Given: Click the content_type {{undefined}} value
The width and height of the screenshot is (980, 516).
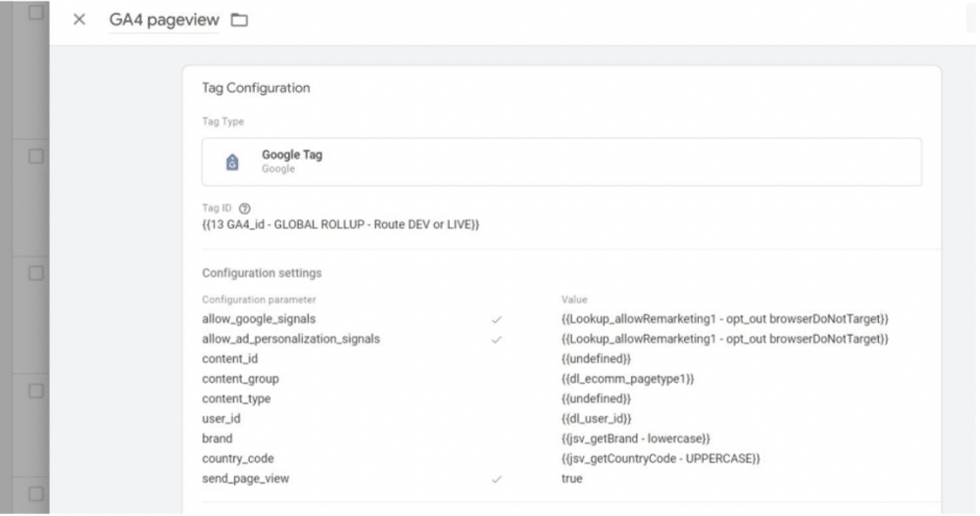Looking at the screenshot, I should pyautogui.click(x=596, y=399).
